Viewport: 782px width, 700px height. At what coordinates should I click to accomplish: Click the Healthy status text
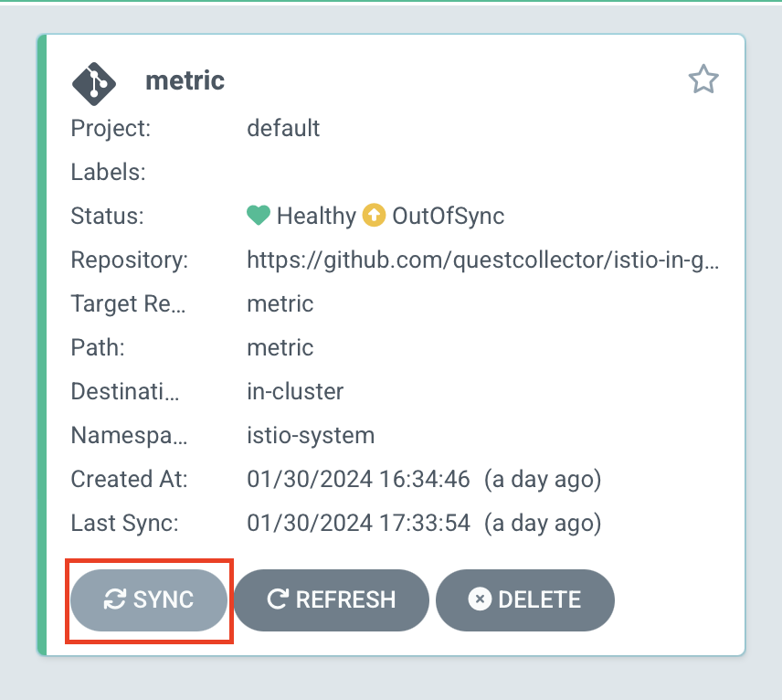(316, 216)
